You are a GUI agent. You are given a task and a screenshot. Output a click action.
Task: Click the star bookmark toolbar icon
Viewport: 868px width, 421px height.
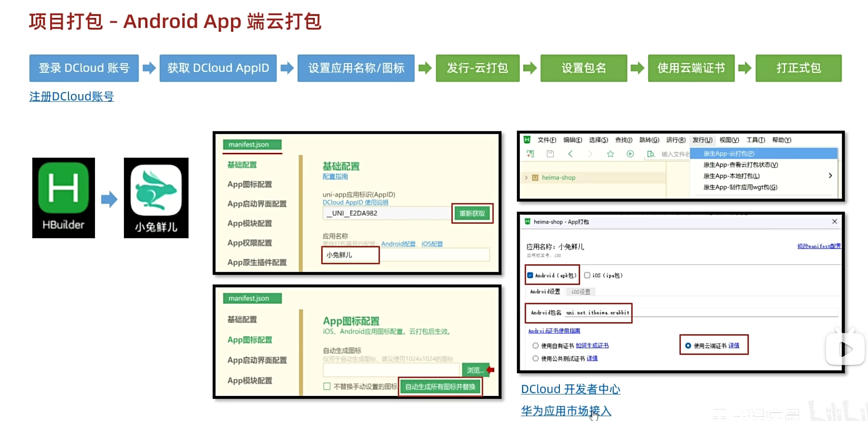(610, 154)
